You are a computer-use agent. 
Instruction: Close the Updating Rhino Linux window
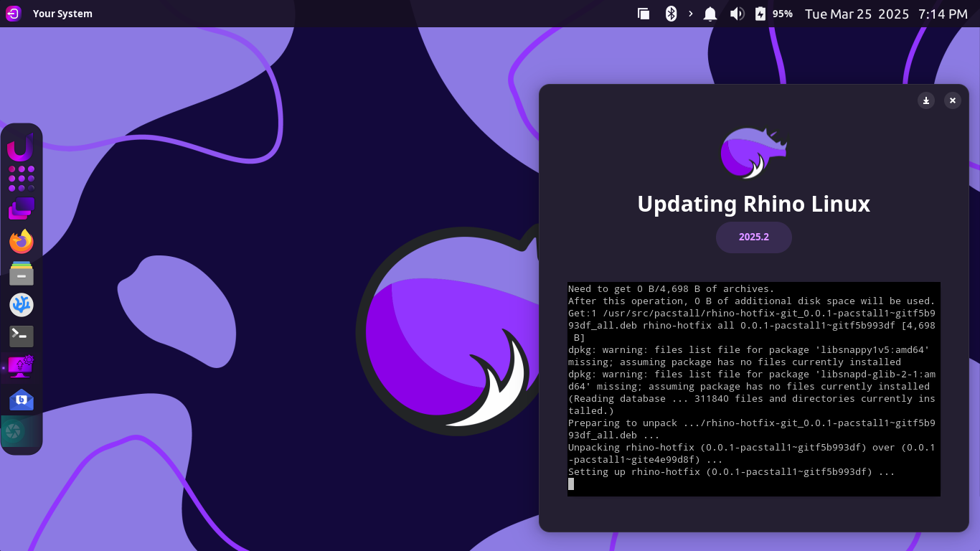953,100
